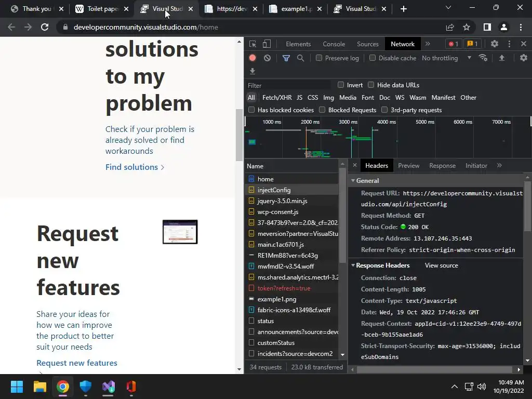
Task: Enable Preserve log checkbox
Action: click(x=319, y=58)
